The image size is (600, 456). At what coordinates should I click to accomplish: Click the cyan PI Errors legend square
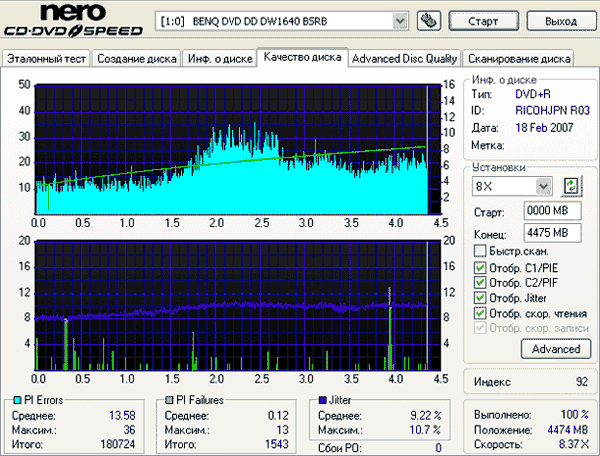point(17,400)
